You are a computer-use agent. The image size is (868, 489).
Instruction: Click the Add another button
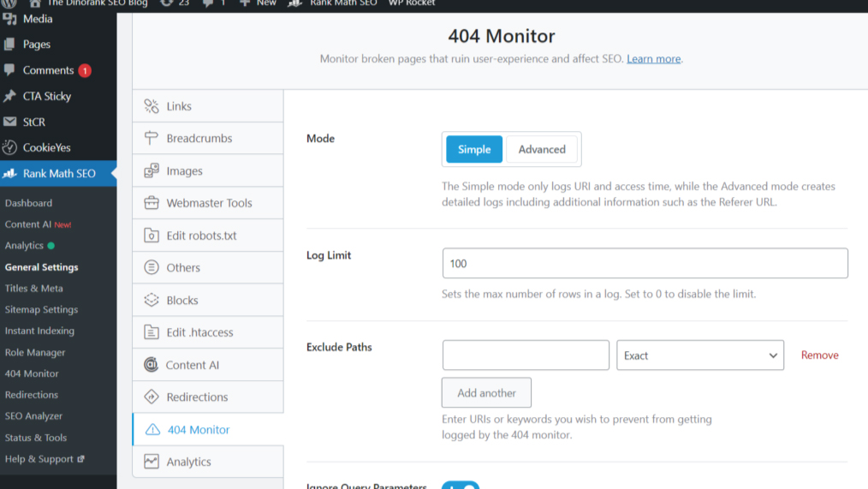[486, 393]
